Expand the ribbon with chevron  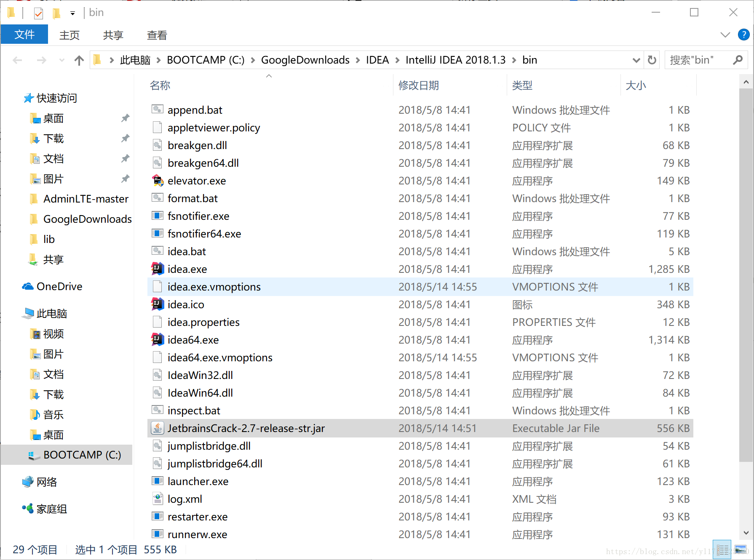coord(725,35)
